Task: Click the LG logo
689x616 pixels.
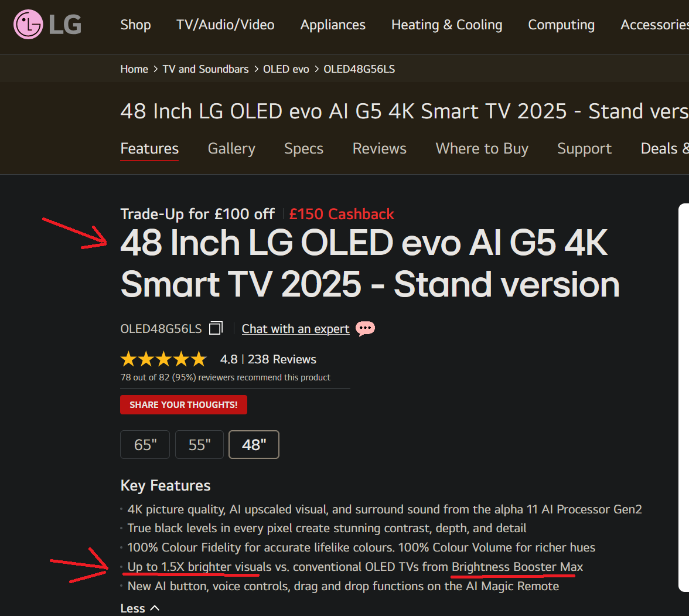Action: (x=47, y=25)
